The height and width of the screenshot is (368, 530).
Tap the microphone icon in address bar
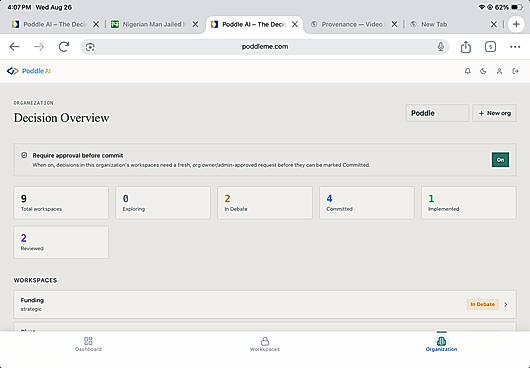[x=440, y=47]
